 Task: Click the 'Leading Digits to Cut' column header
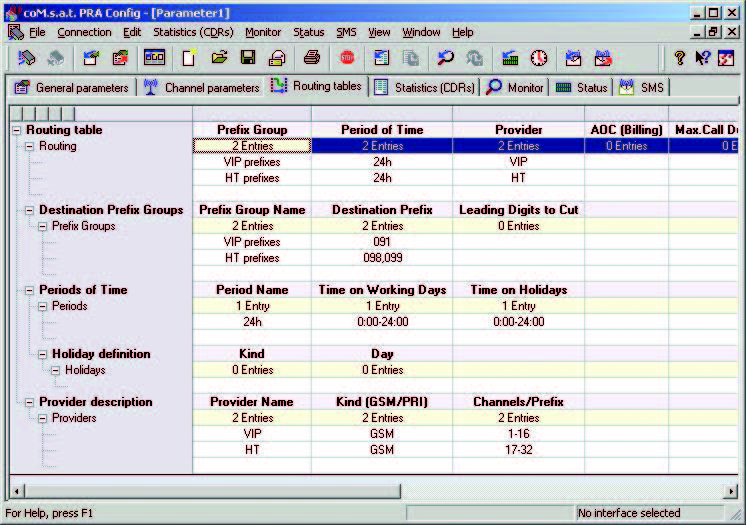[519, 210]
